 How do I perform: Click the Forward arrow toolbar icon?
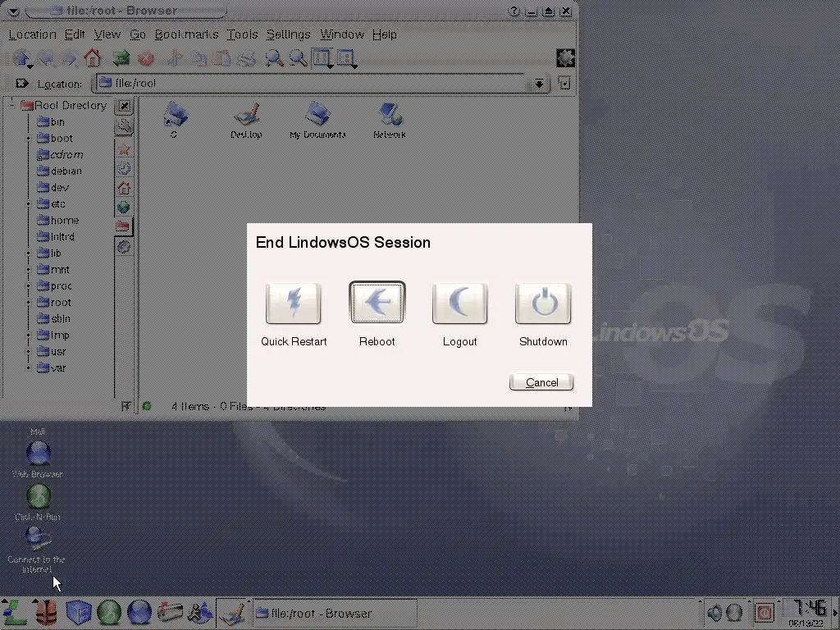(x=71, y=58)
